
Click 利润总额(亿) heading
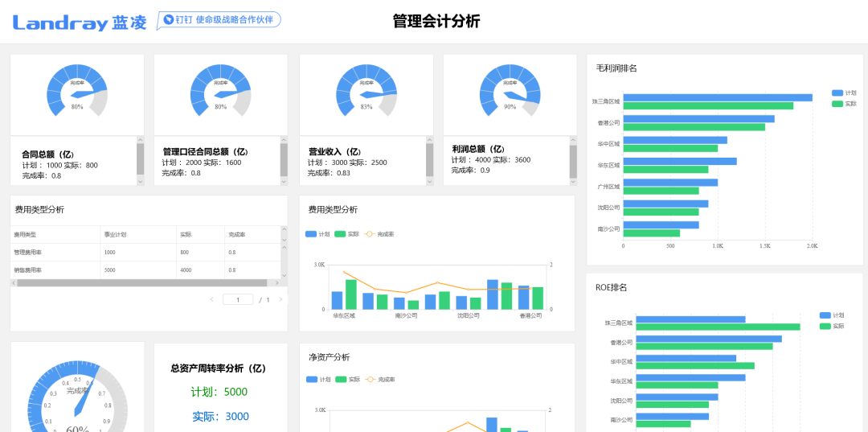click(x=478, y=149)
